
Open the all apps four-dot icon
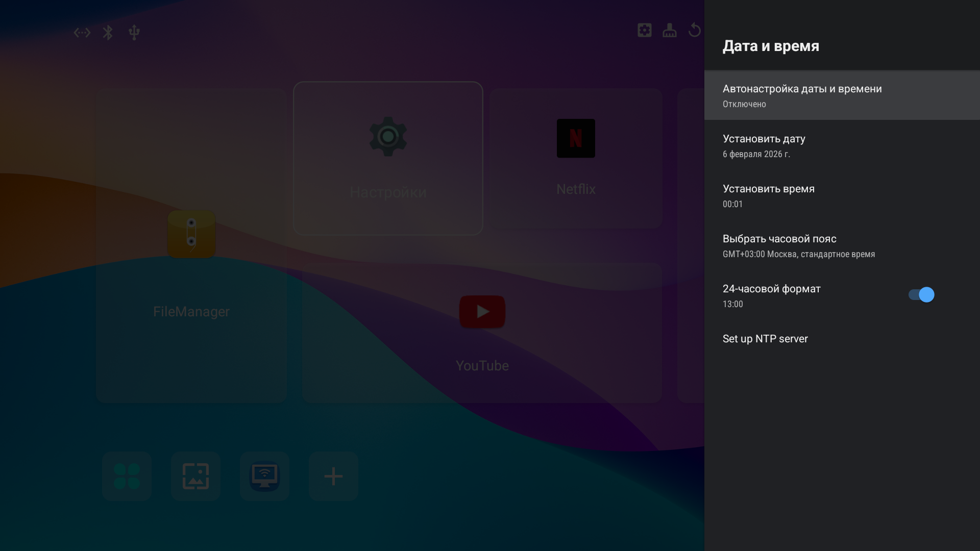pyautogui.click(x=127, y=476)
